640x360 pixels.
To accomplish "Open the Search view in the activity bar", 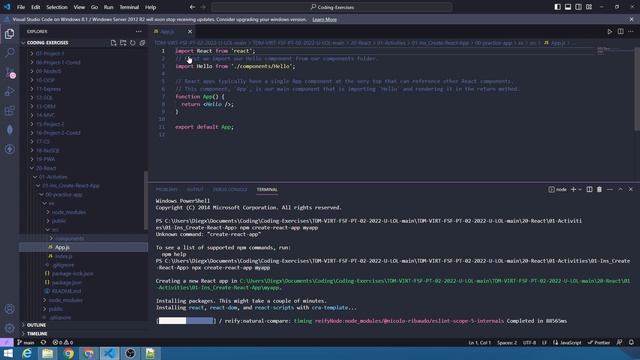I will [x=9, y=53].
